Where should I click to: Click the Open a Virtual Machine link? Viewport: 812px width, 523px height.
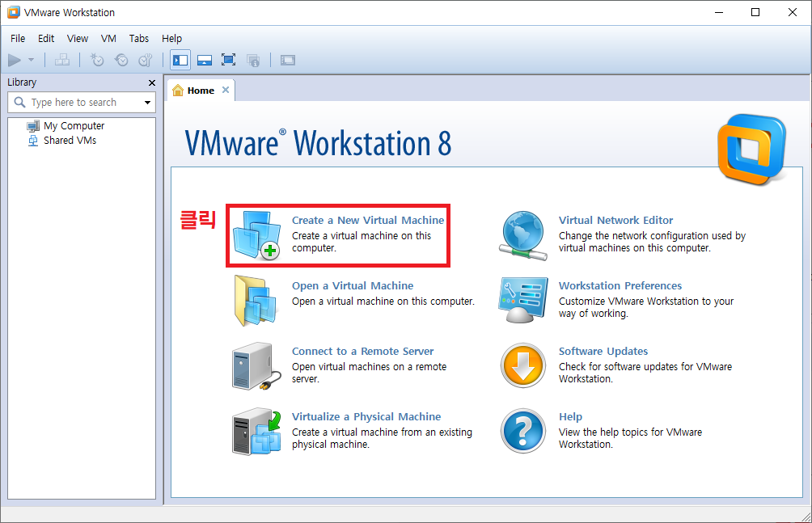pyautogui.click(x=353, y=286)
